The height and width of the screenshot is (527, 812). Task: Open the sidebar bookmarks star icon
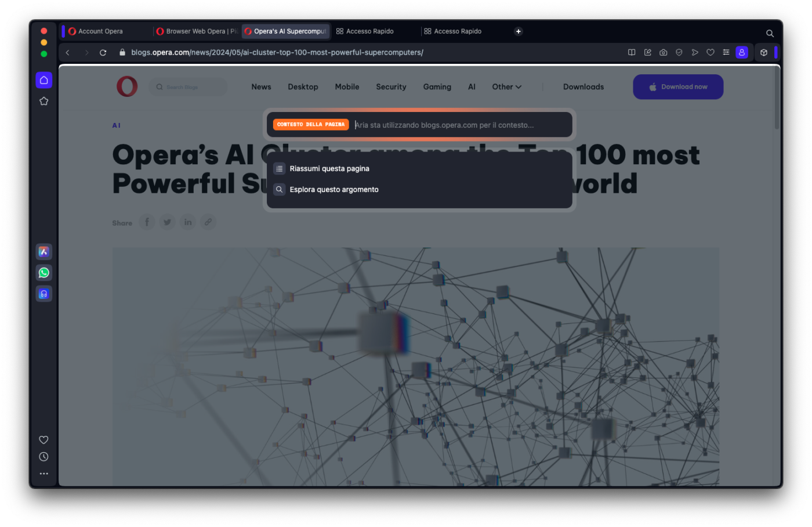click(43, 101)
